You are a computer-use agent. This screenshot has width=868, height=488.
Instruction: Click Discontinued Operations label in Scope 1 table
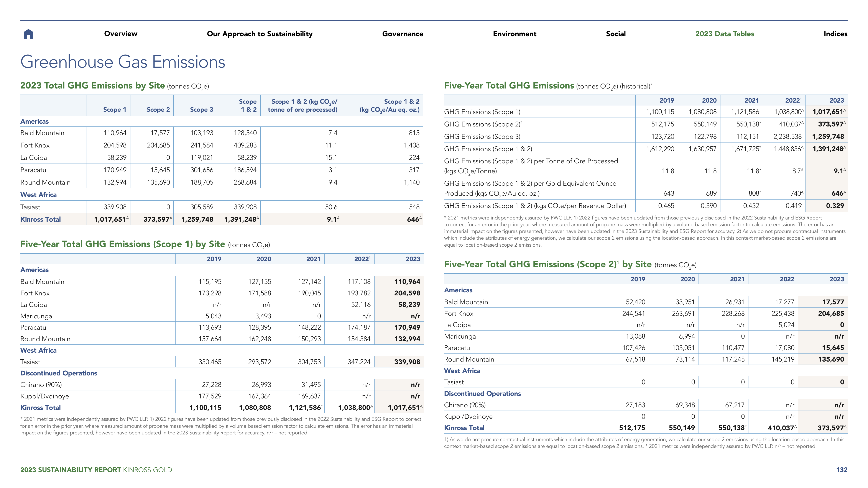tap(59, 373)
